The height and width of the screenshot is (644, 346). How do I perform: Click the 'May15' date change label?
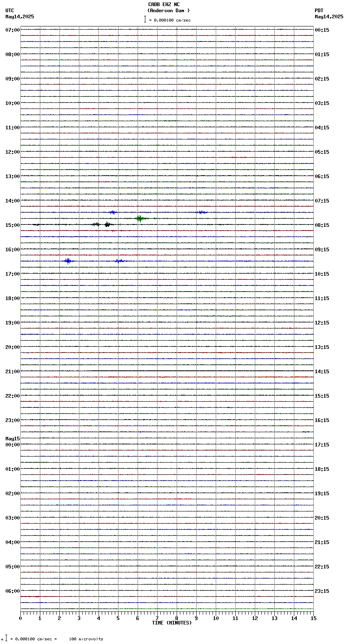click(13, 439)
